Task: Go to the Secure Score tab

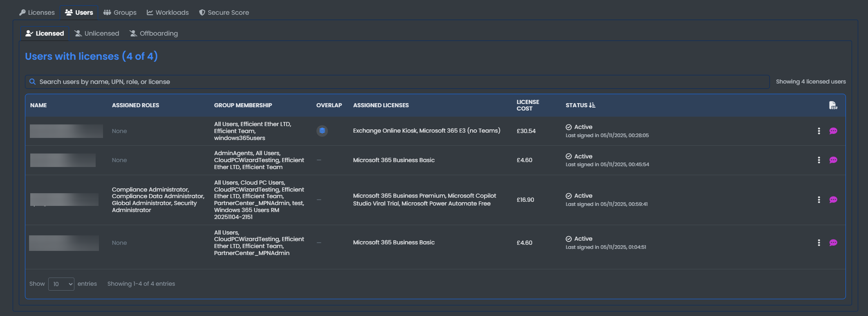Action: tap(224, 13)
